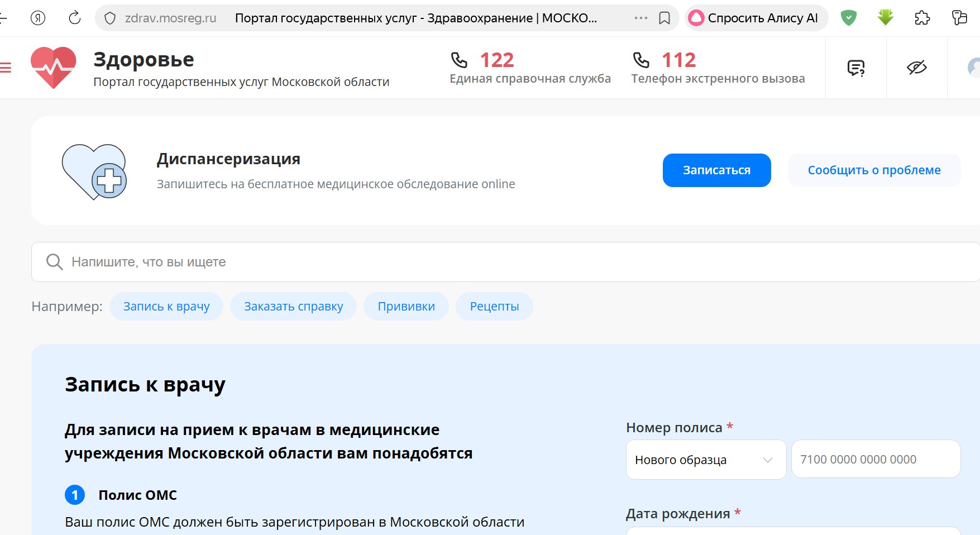
Task: Click the Записаться button
Action: (716, 170)
